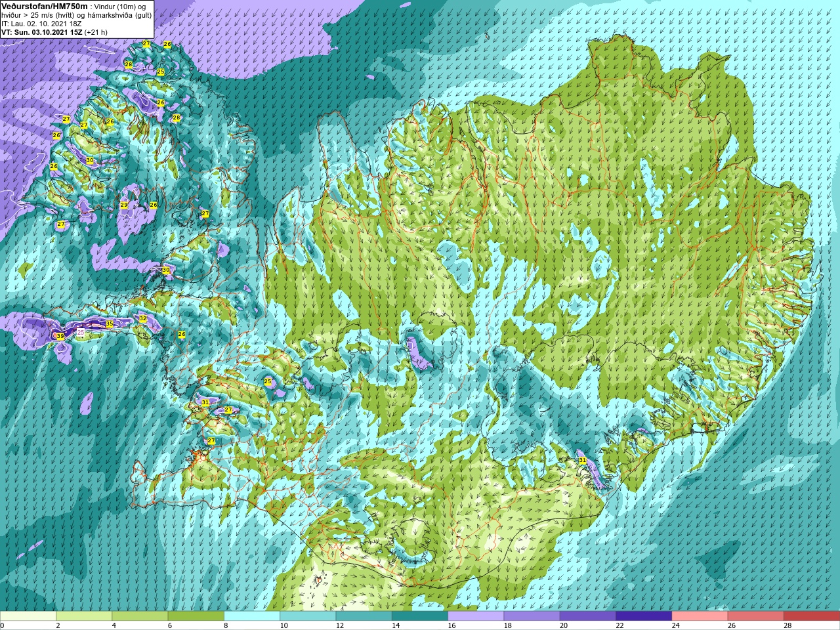Click the purple 18–20 legend swatch
Screen dimensions: 840x630
coord(532,616)
